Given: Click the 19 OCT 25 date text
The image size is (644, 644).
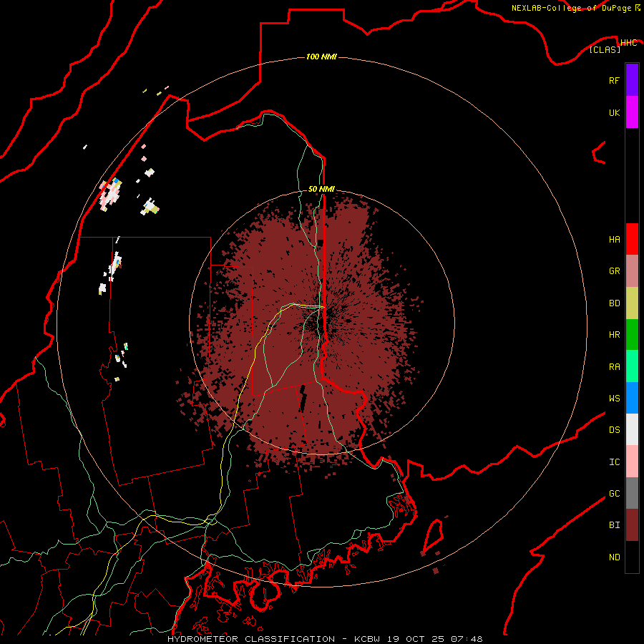Looking at the screenshot, I should tap(416, 639).
